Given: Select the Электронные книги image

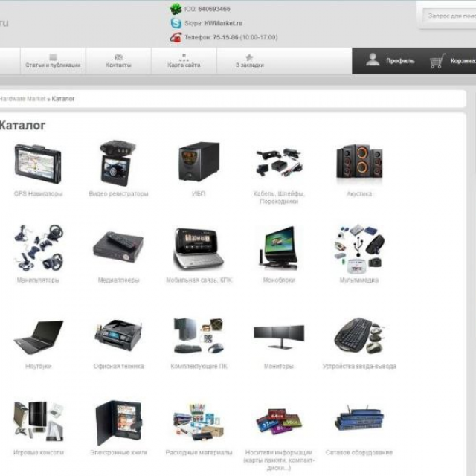Looking at the screenshot, I should point(118,423).
